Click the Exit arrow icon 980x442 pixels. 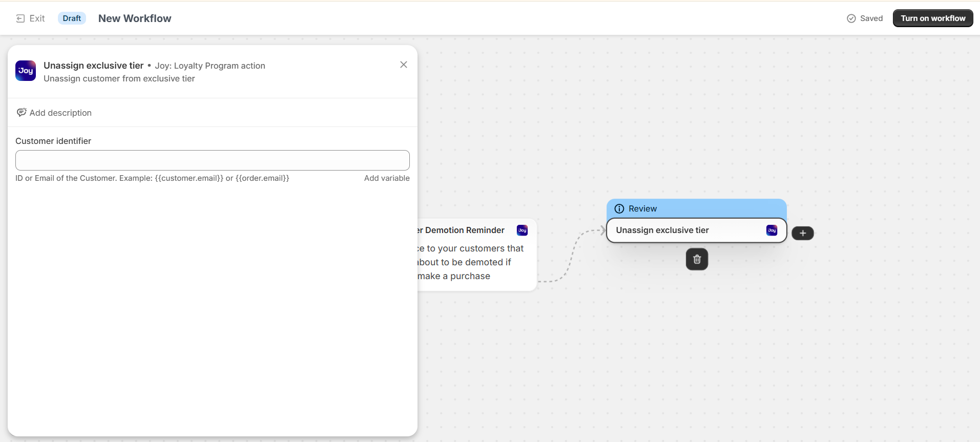[20, 18]
